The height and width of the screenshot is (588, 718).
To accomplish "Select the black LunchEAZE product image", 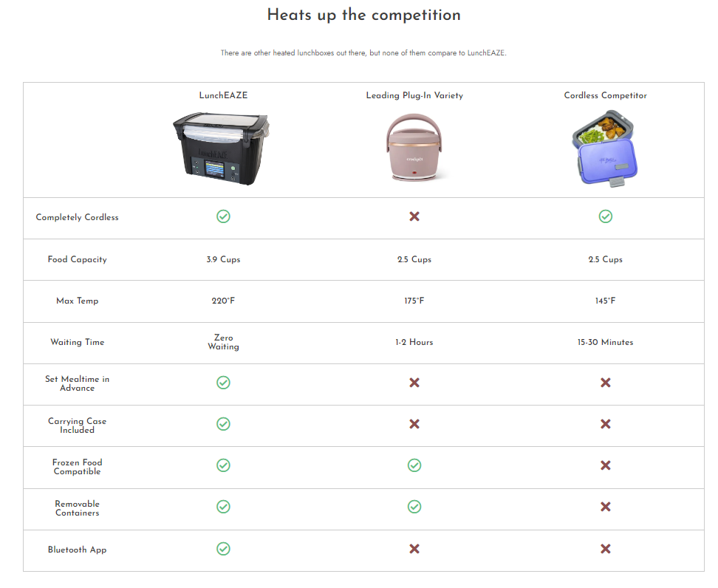I will coord(222,148).
